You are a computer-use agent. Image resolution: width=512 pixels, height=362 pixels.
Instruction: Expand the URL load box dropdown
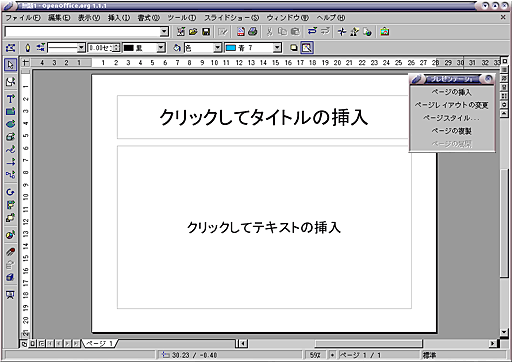pyautogui.click(x=164, y=32)
